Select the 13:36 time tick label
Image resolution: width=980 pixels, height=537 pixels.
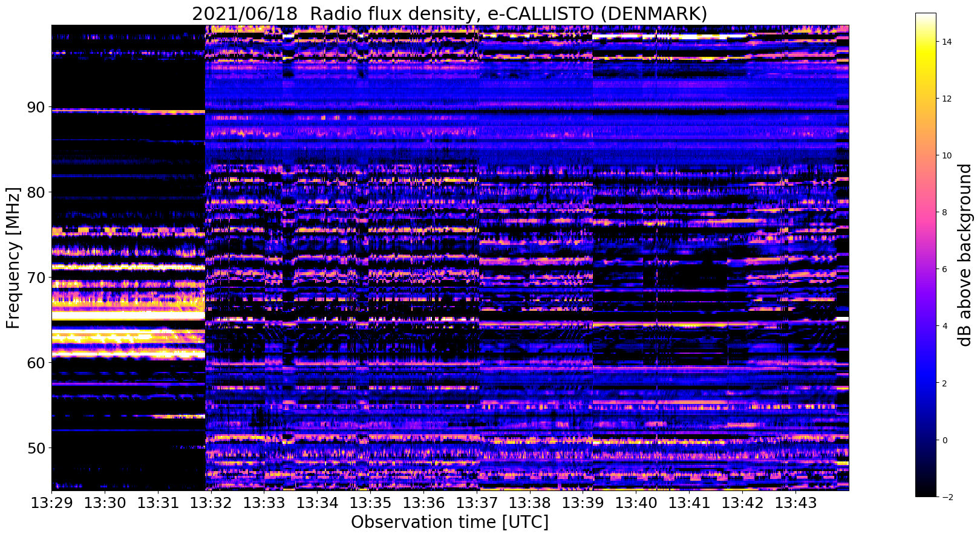click(x=423, y=503)
